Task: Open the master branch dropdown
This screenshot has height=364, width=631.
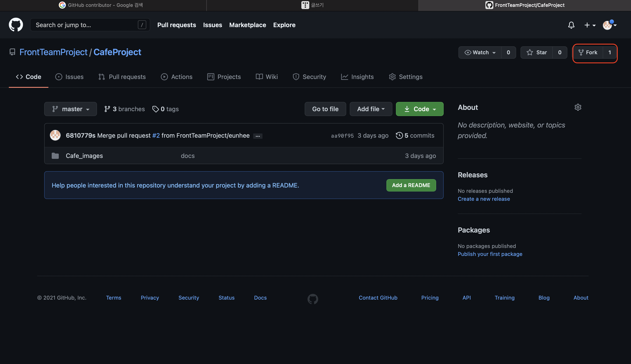Action: tap(70, 109)
